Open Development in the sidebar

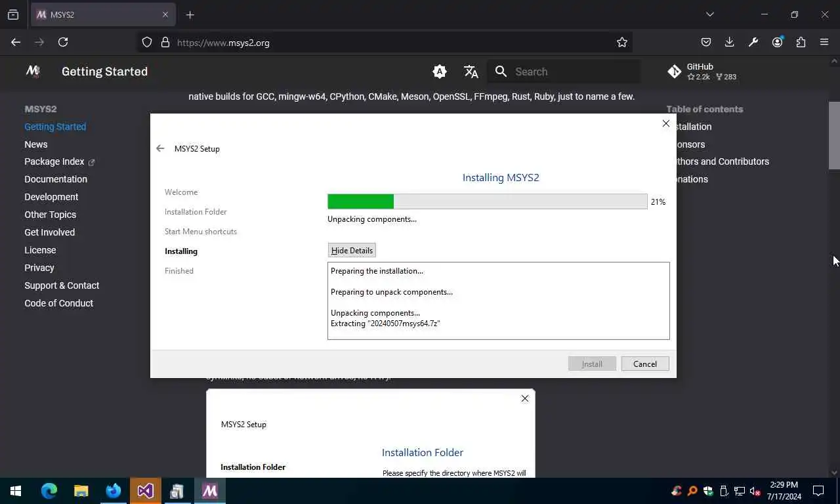tap(51, 197)
